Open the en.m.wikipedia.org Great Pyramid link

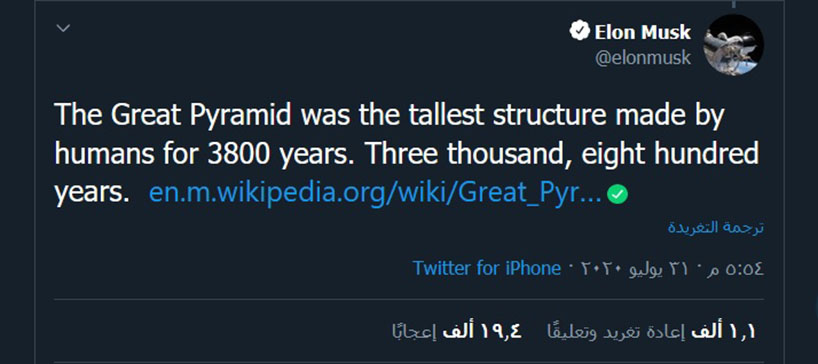click(x=376, y=193)
